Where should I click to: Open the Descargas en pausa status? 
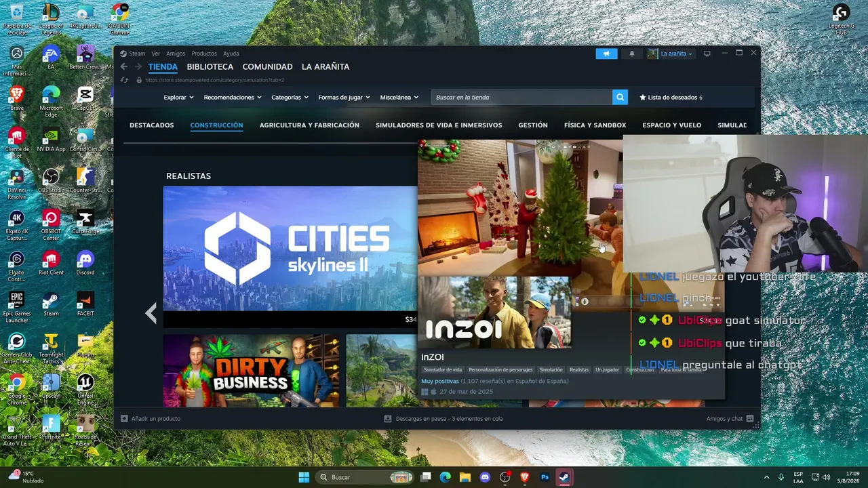[x=443, y=419]
